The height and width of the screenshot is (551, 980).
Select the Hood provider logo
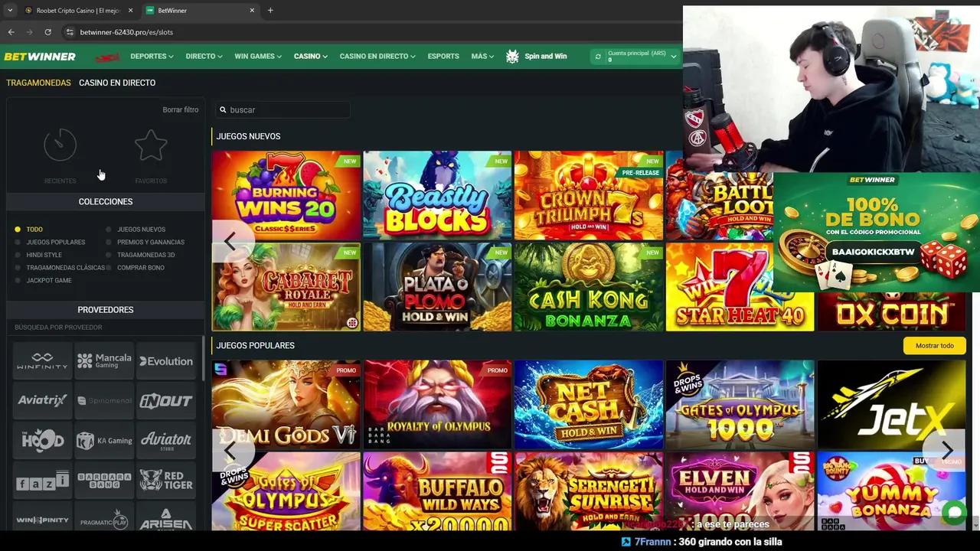point(43,440)
